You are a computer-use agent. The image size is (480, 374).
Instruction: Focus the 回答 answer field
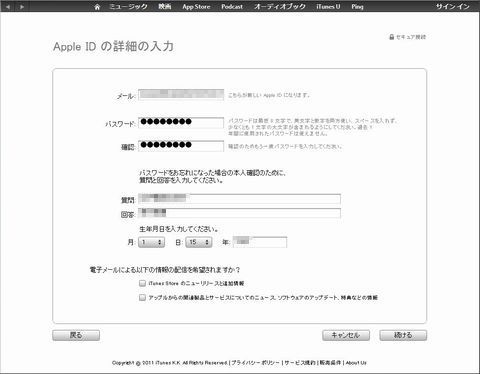[239, 213]
